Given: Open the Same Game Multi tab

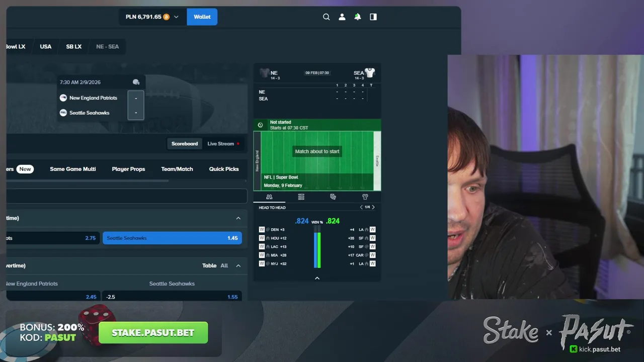Looking at the screenshot, I should (x=73, y=169).
